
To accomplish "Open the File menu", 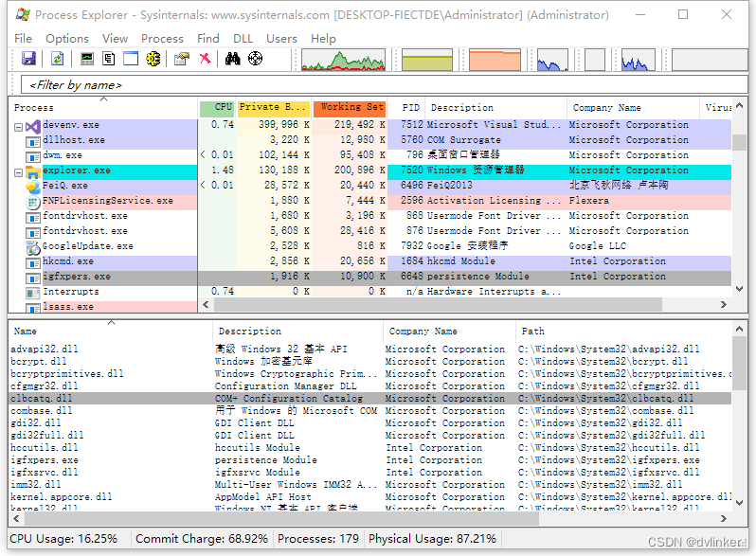I will point(23,39).
